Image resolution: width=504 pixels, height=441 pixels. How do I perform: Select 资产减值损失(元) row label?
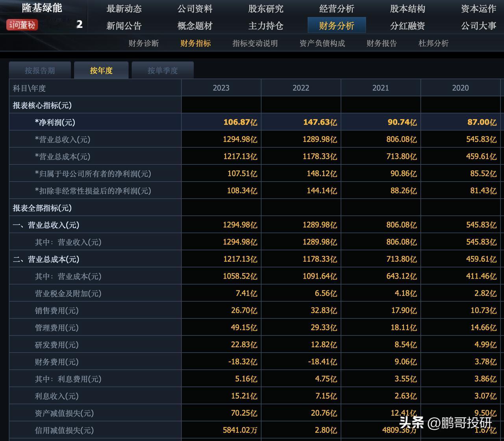64,413
